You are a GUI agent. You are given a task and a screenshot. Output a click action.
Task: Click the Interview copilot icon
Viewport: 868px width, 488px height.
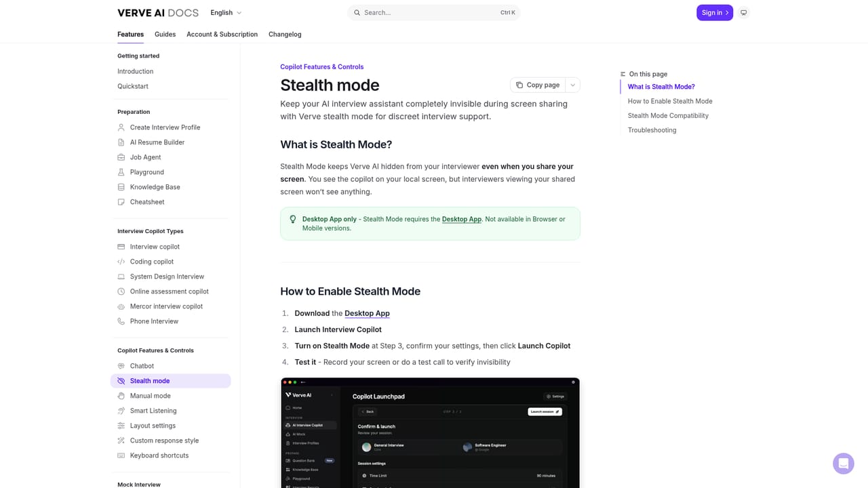pyautogui.click(x=121, y=247)
